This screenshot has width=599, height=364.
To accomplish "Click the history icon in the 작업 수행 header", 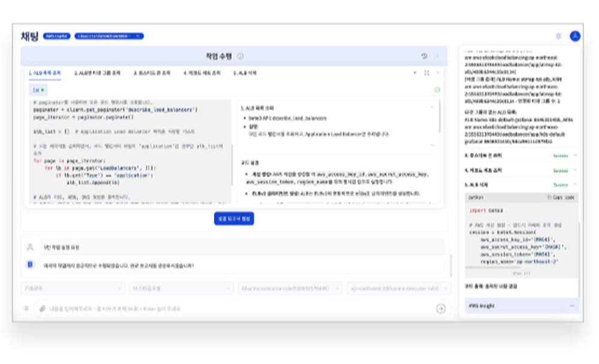I will (x=424, y=56).
